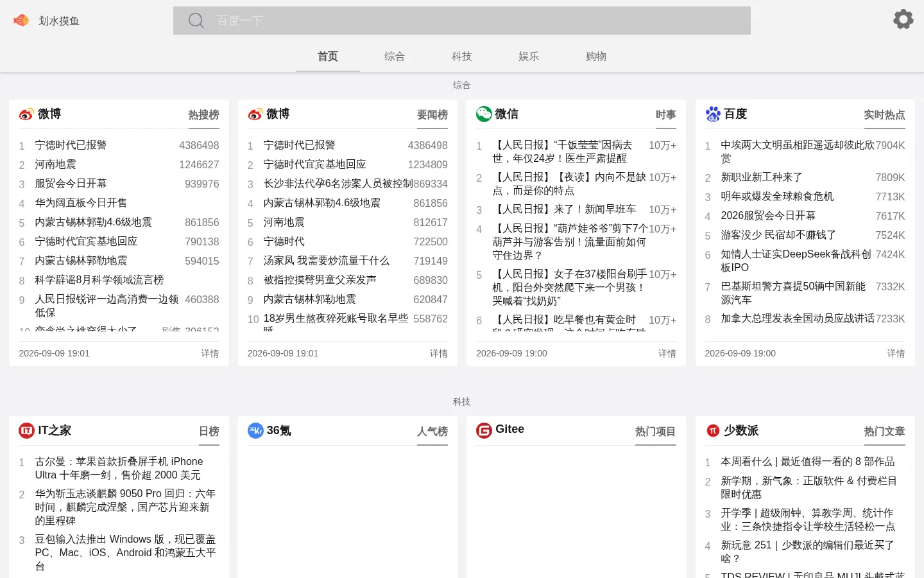Click the search magnifier icon
This screenshot has height=578, width=924.
click(196, 21)
